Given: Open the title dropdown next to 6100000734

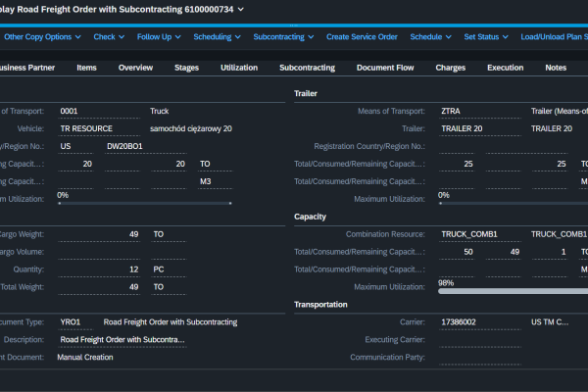Looking at the screenshot, I should (x=241, y=10).
